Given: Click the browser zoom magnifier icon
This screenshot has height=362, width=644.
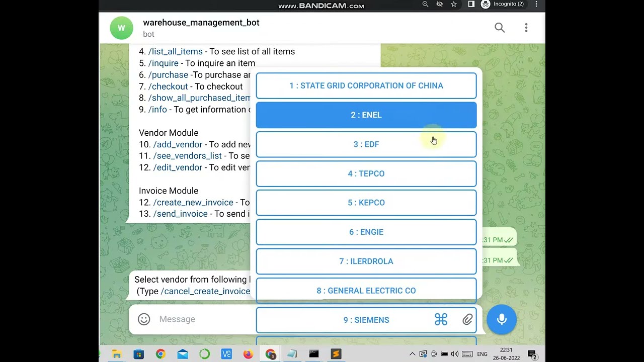Looking at the screenshot, I should 426,5.
